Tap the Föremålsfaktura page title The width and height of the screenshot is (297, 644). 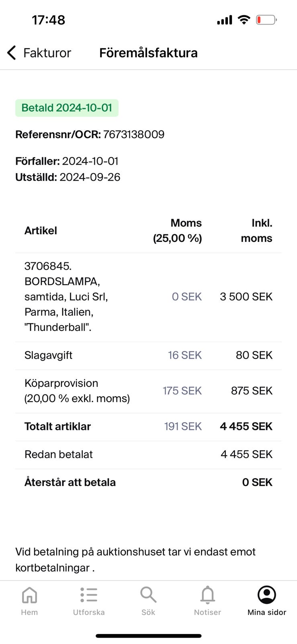(x=148, y=53)
